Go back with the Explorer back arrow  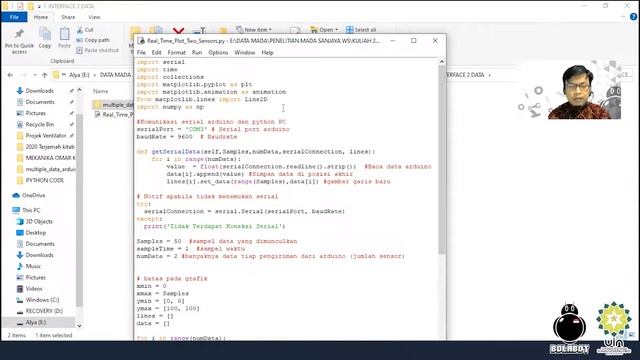point(10,75)
